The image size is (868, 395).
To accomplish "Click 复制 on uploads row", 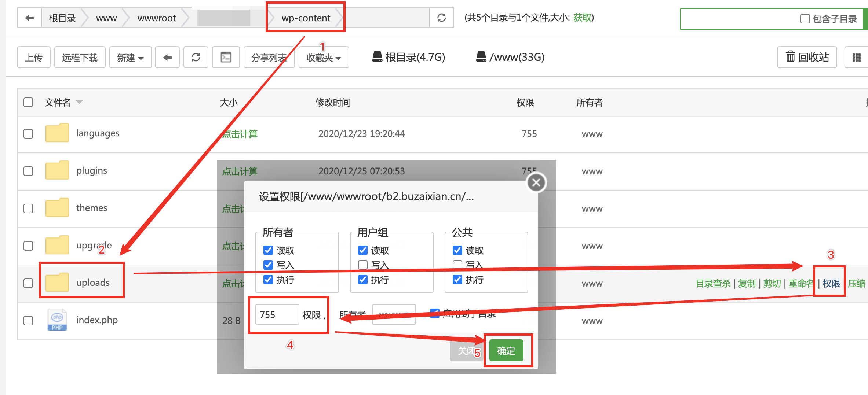I will click(x=747, y=283).
